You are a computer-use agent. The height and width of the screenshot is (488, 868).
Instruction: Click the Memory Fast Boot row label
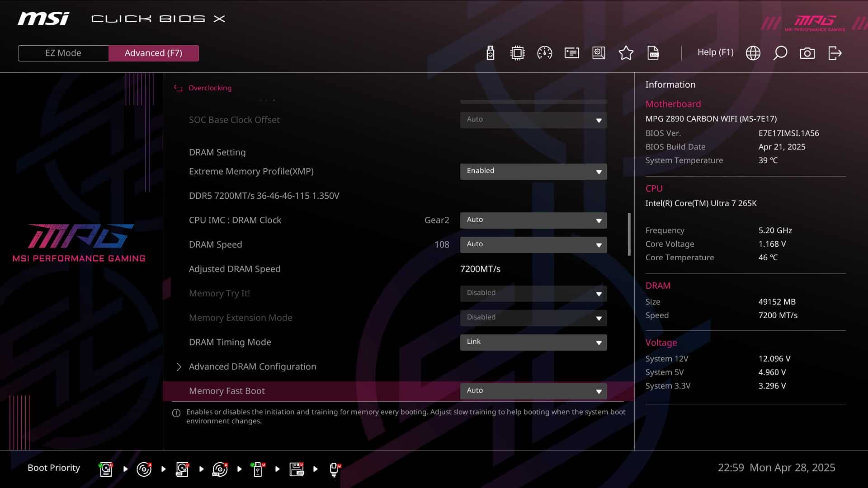click(227, 391)
